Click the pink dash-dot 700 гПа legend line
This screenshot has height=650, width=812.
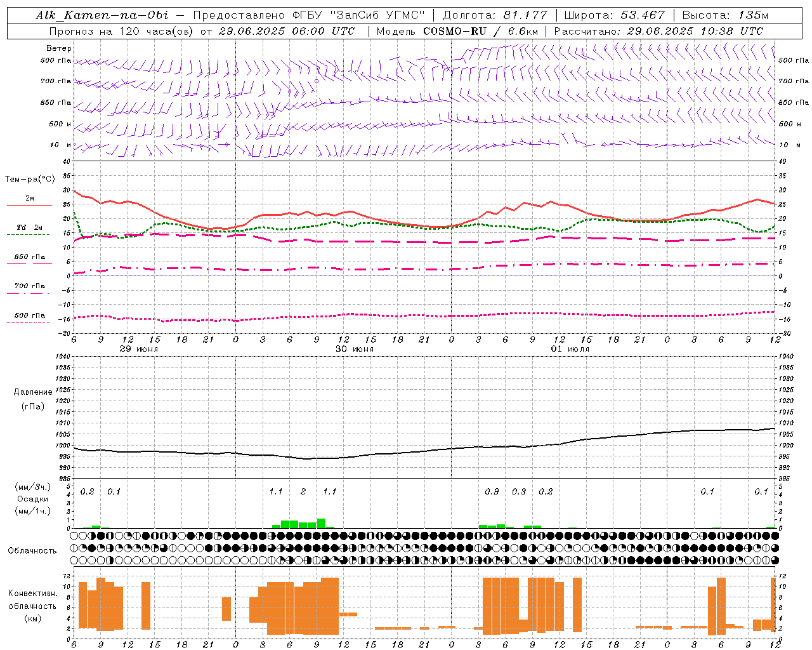[x=29, y=293]
